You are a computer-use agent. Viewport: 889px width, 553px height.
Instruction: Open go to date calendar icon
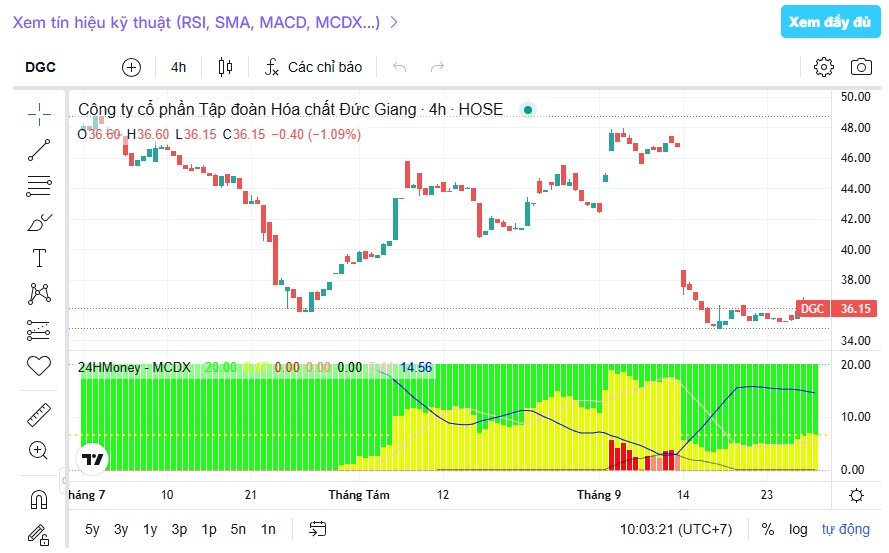tap(318, 529)
